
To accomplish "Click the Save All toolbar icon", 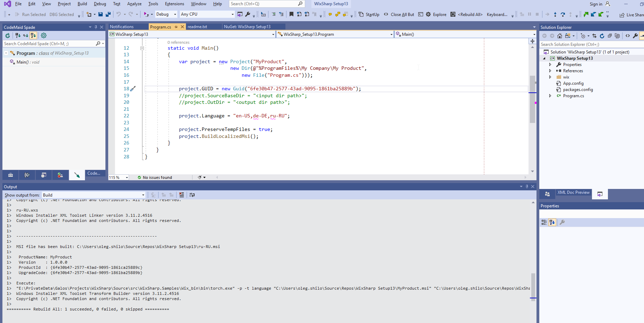I will point(108,14).
